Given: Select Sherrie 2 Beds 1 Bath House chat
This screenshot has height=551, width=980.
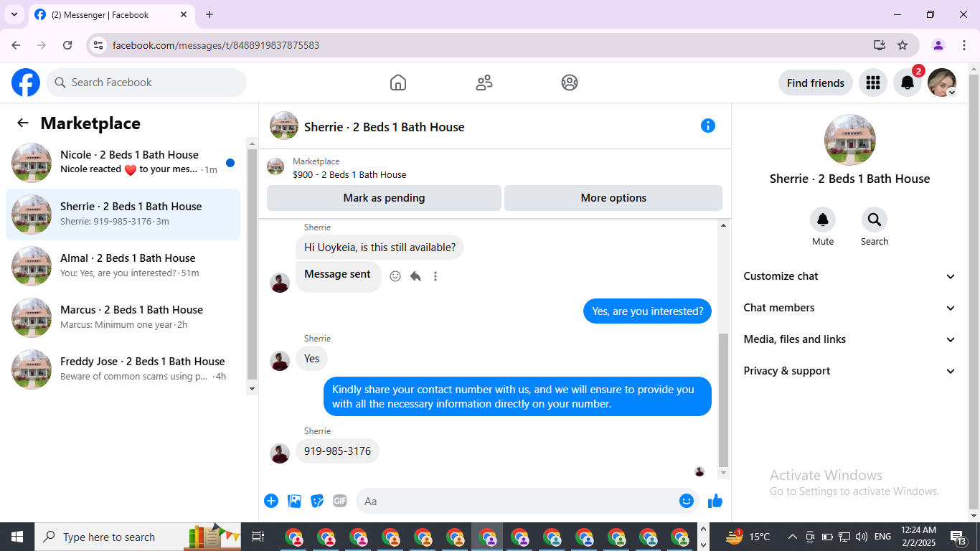Looking at the screenshot, I should click(123, 215).
